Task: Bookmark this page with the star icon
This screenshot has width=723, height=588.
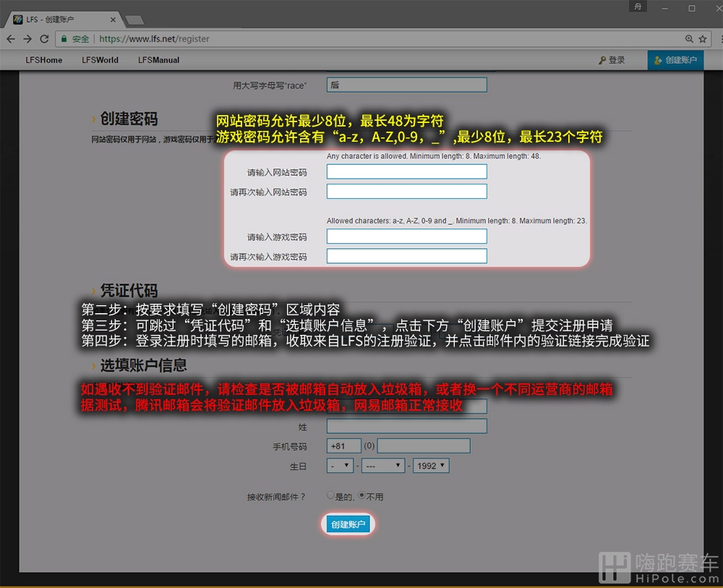Action: tap(703, 39)
